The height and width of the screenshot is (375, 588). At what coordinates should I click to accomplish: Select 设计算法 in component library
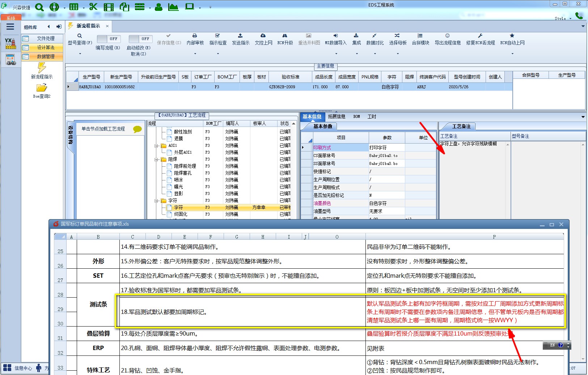point(42,47)
